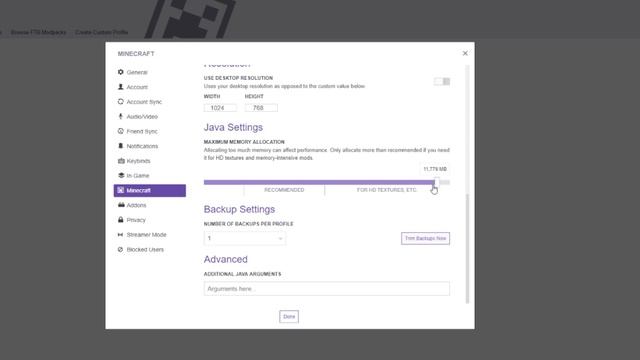The image size is (640, 360).
Task: Select the Minecraft settings tab
Action: point(149,190)
